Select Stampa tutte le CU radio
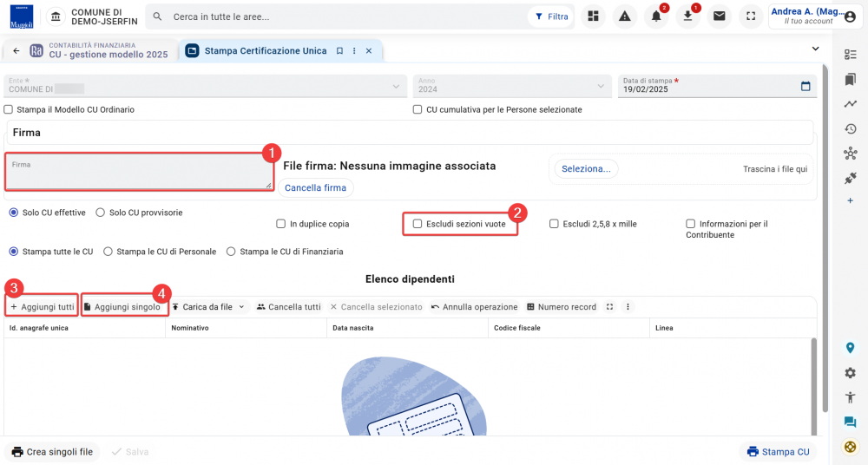This screenshot has width=868, height=465. point(14,252)
